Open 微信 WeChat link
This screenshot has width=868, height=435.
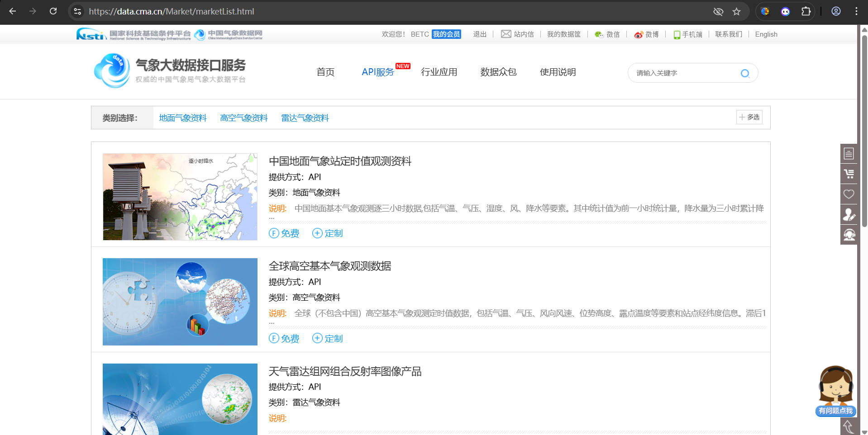coord(607,34)
